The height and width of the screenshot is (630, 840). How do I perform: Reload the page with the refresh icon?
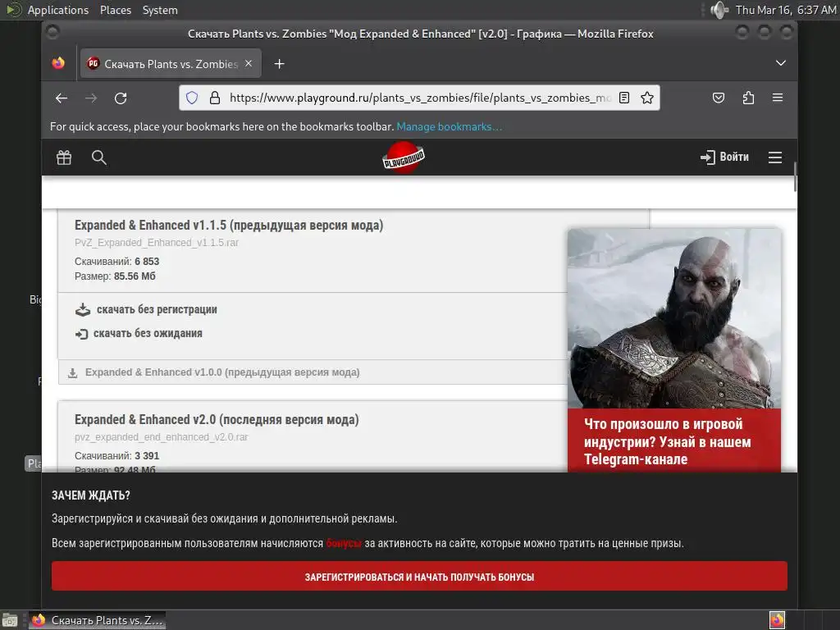coord(121,98)
